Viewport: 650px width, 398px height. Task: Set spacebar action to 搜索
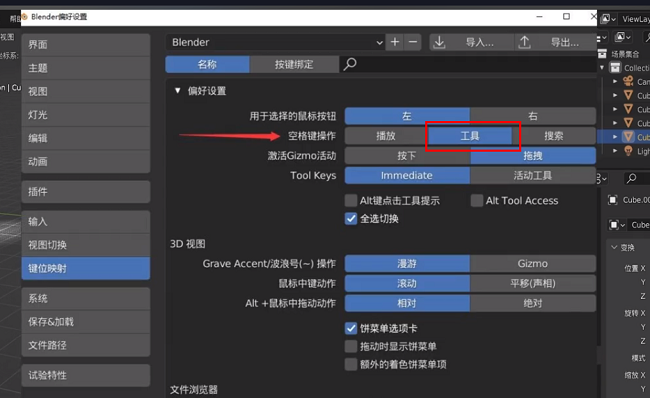[x=554, y=136]
